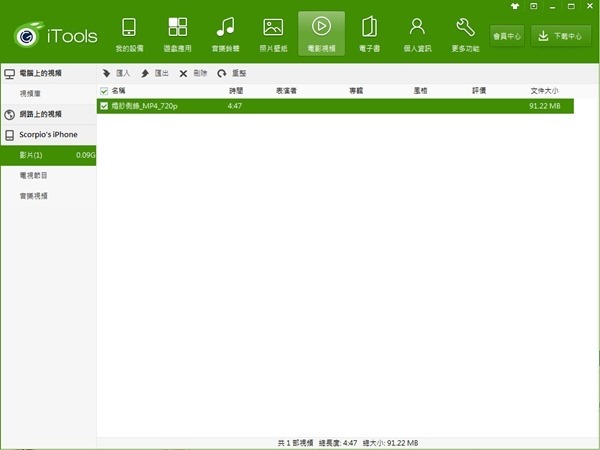This screenshot has width=600, height=450.
Task: Click the status bar total size text
Action: [x=390, y=443]
